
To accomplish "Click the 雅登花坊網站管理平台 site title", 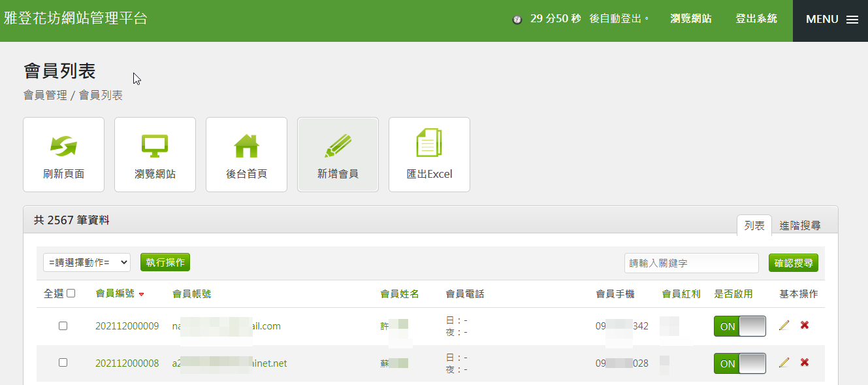I will point(76,18).
